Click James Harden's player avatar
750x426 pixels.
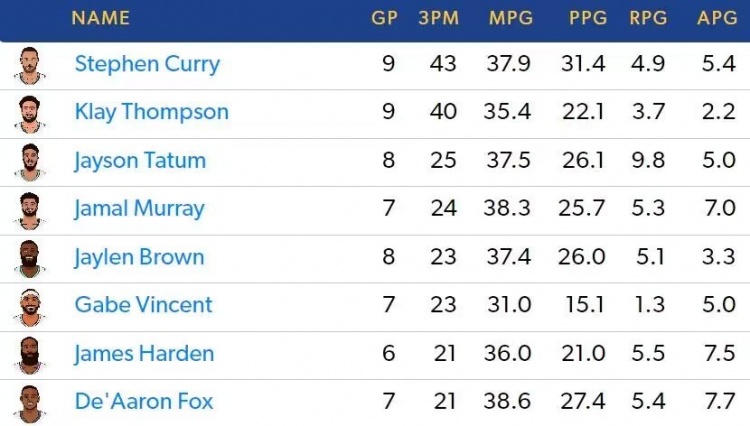30,355
